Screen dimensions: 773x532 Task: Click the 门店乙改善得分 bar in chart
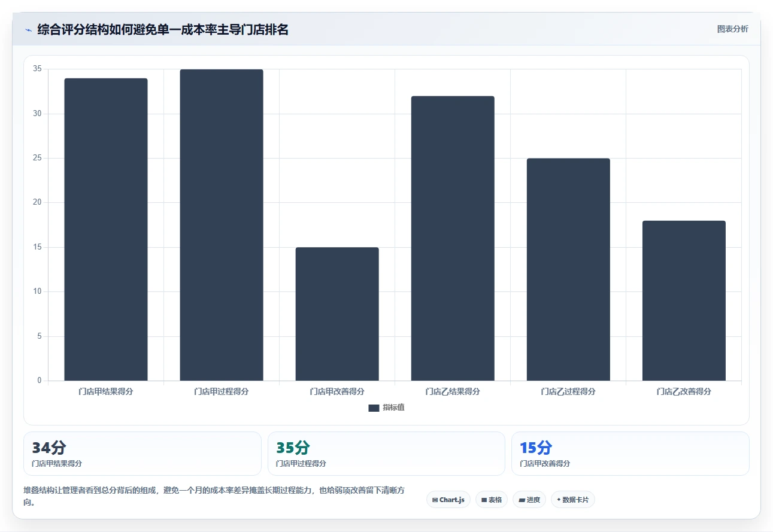click(684, 300)
